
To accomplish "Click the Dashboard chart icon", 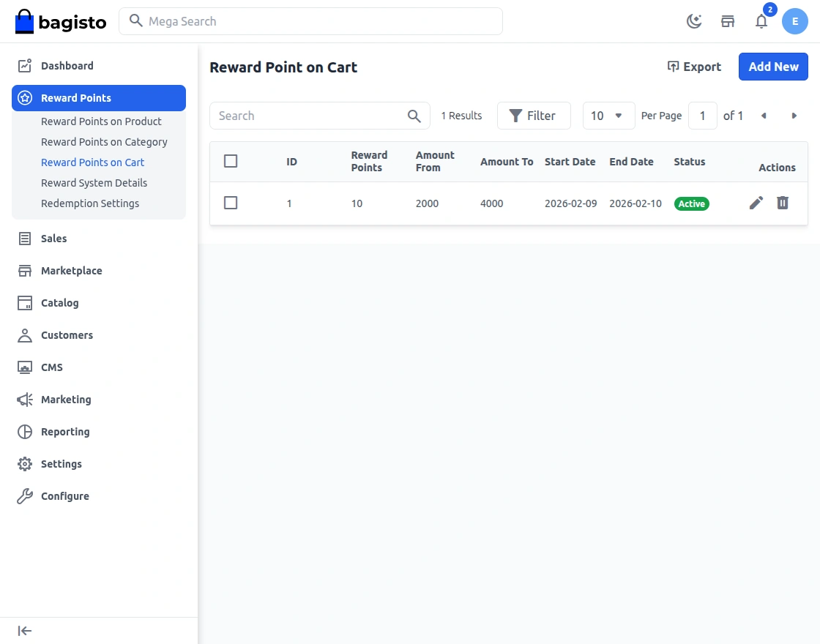I will pyautogui.click(x=25, y=66).
